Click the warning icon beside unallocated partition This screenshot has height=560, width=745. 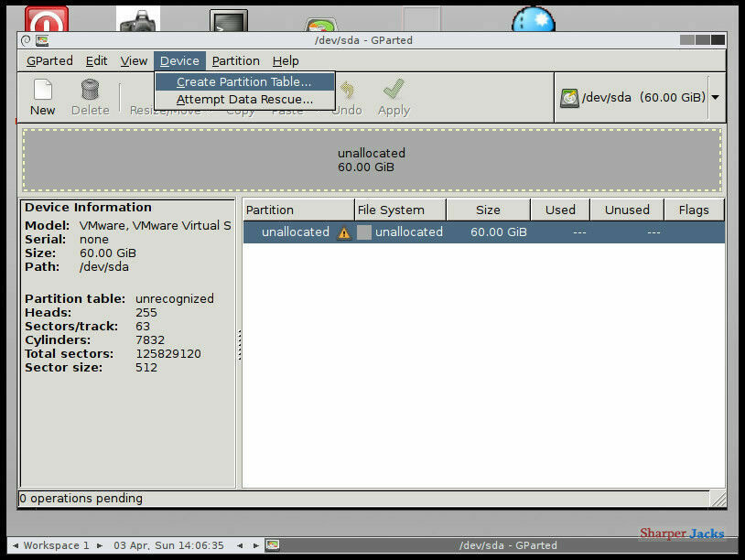click(x=345, y=232)
